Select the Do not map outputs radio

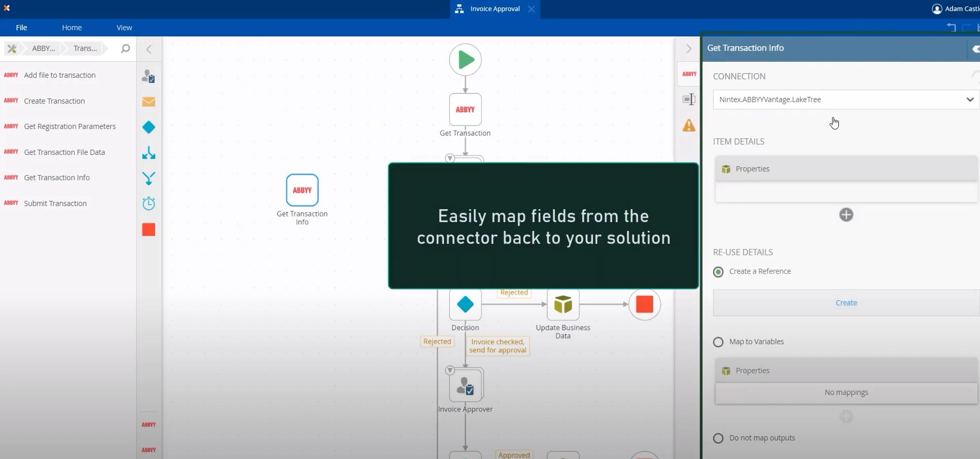coord(718,438)
